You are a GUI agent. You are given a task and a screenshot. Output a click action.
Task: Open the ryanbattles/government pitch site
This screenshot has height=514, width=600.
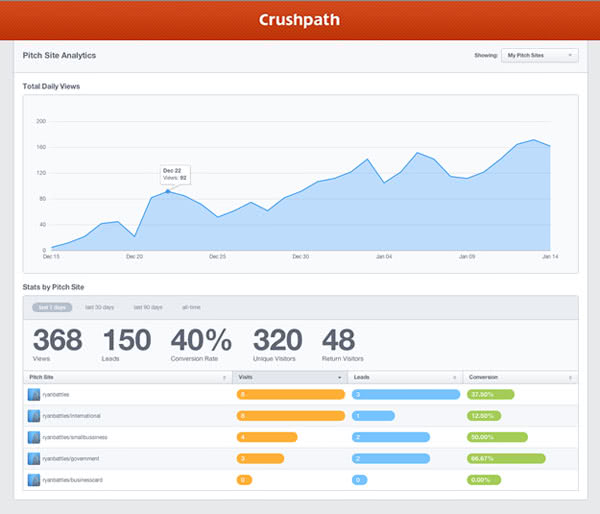(x=71, y=459)
